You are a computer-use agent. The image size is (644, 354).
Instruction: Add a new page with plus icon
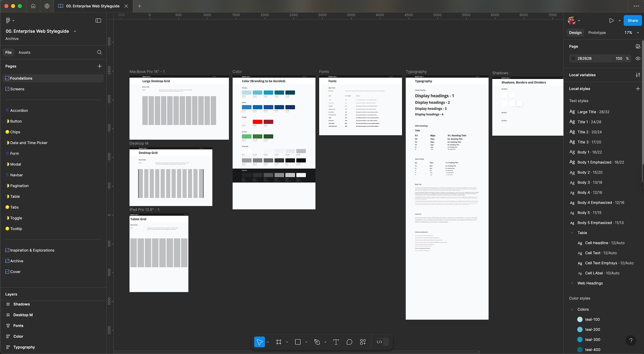[x=99, y=66]
